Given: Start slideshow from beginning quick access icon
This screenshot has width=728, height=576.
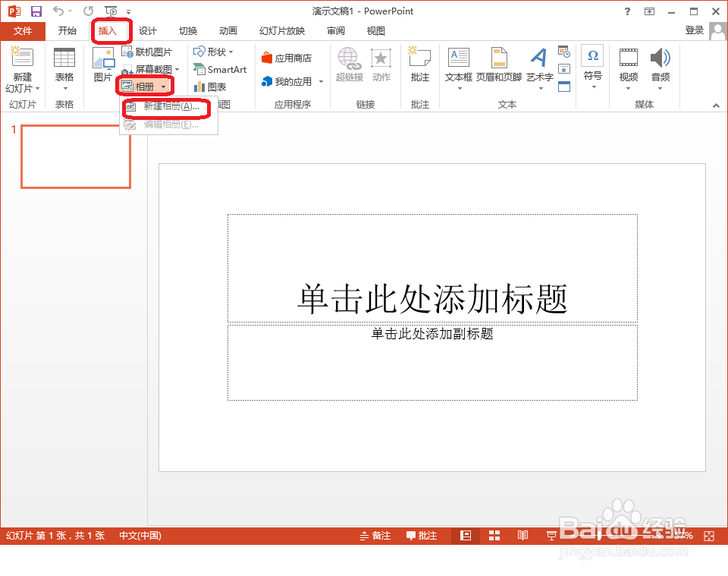Looking at the screenshot, I should [111, 11].
